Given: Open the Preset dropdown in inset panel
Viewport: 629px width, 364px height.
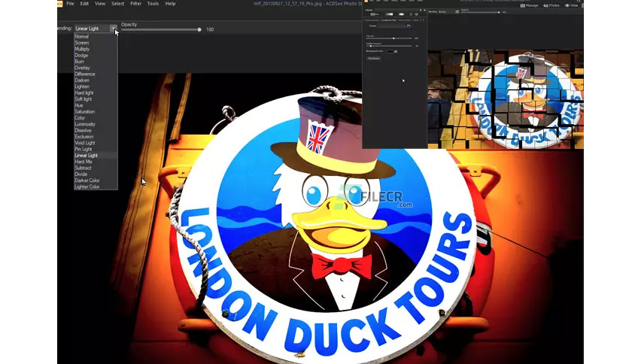Looking at the screenshot, I should pyautogui.click(x=392, y=26).
